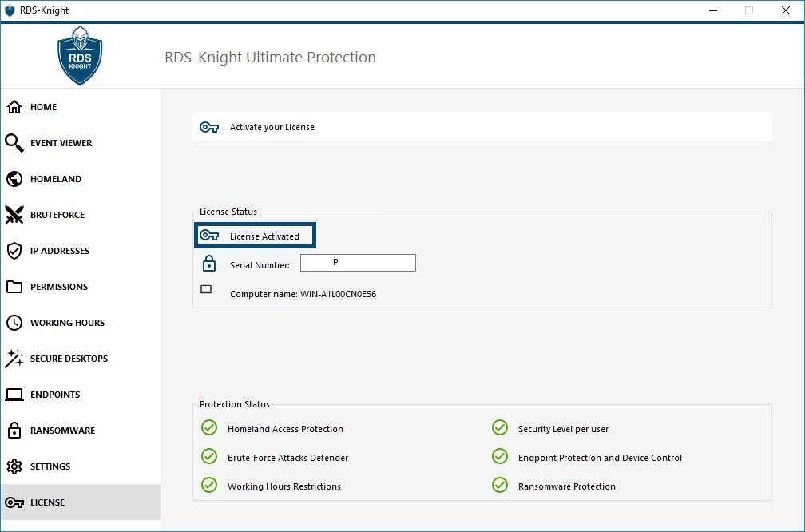Select LICENSE label in the sidebar
Image resolution: width=805 pixels, height=532 pixels.
click(x=47, y=502)
